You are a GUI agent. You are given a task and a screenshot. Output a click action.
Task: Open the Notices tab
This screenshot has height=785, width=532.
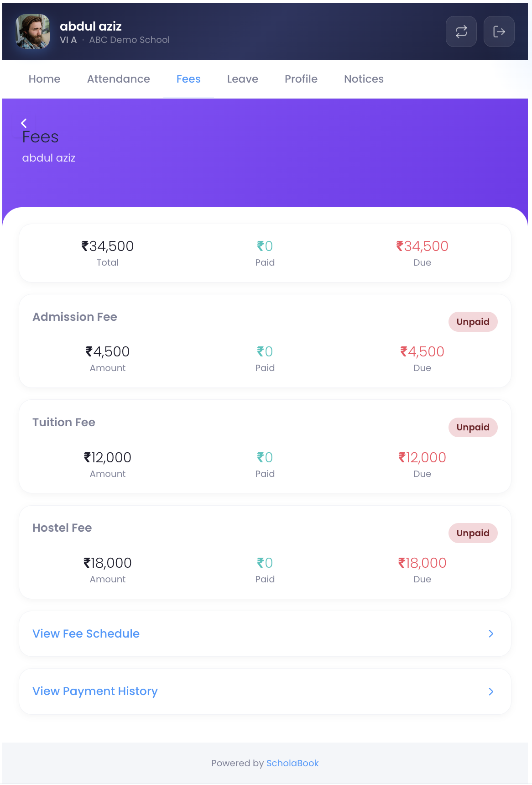(364, 79)
